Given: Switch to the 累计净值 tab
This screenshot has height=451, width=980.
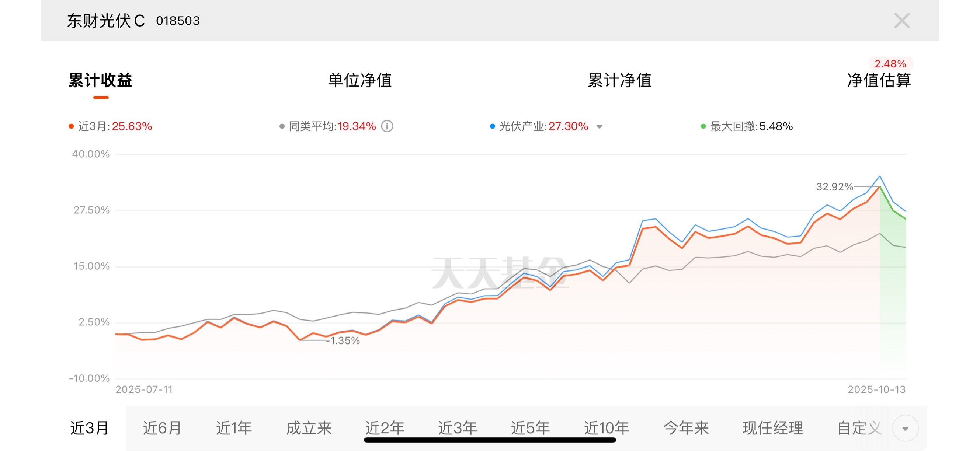Looking at the screenshot, I should tap(619, 80).
